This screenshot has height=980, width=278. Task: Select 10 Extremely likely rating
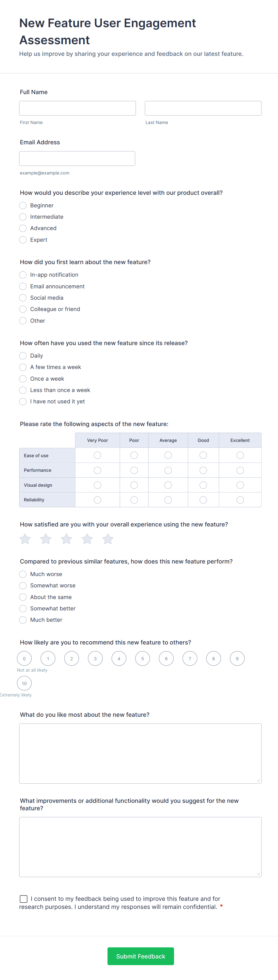[25, 683]
